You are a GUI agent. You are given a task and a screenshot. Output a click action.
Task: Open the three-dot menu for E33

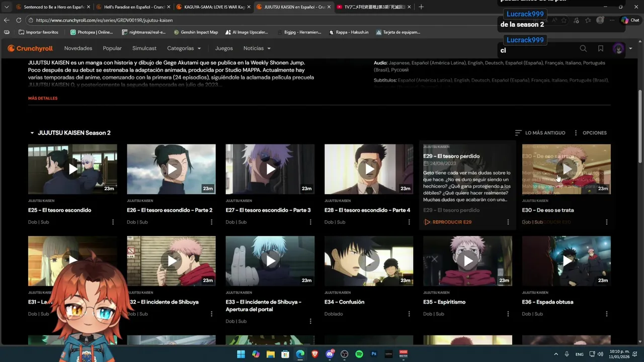[310, 321]
